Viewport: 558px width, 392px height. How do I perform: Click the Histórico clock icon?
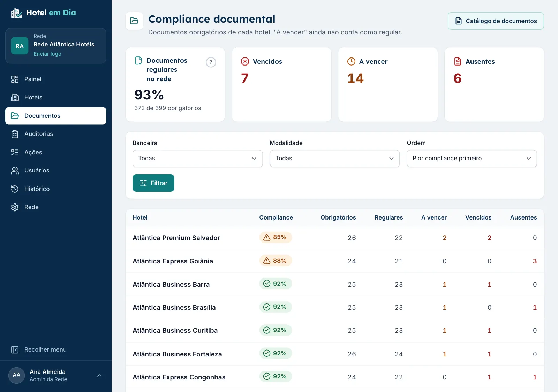[x=15, y=189]
